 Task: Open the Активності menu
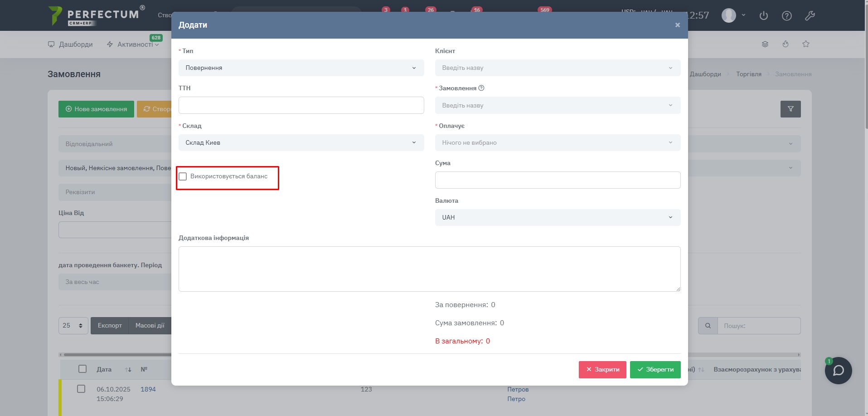pyautogui.click(x=133, y=44)
